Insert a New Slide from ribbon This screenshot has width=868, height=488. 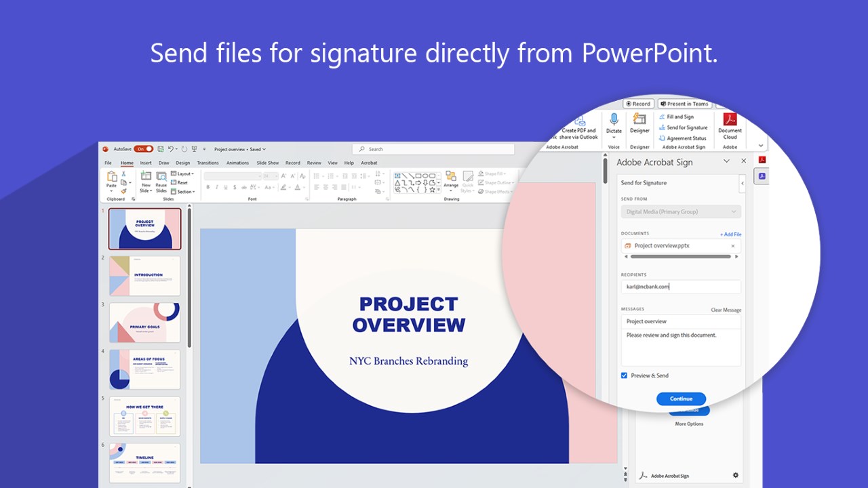click(146, 182)
